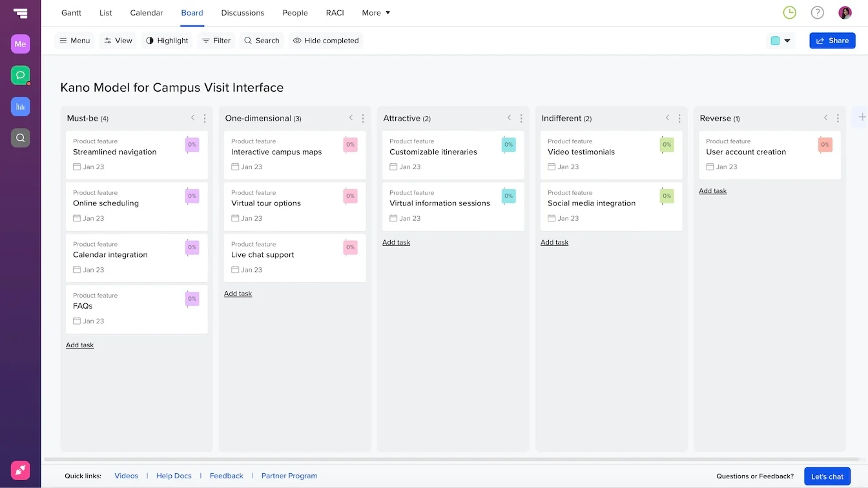Click the plus icon to add a column

tap(862, 117)
